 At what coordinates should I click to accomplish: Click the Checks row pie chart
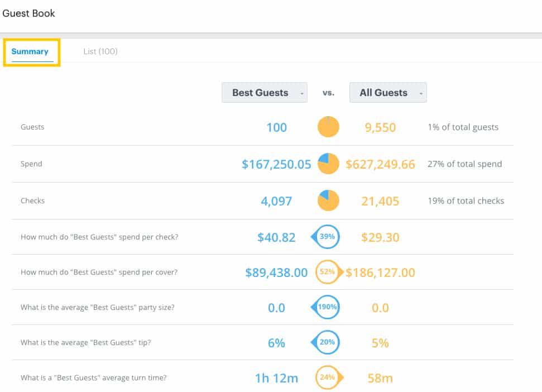point(328,200)
